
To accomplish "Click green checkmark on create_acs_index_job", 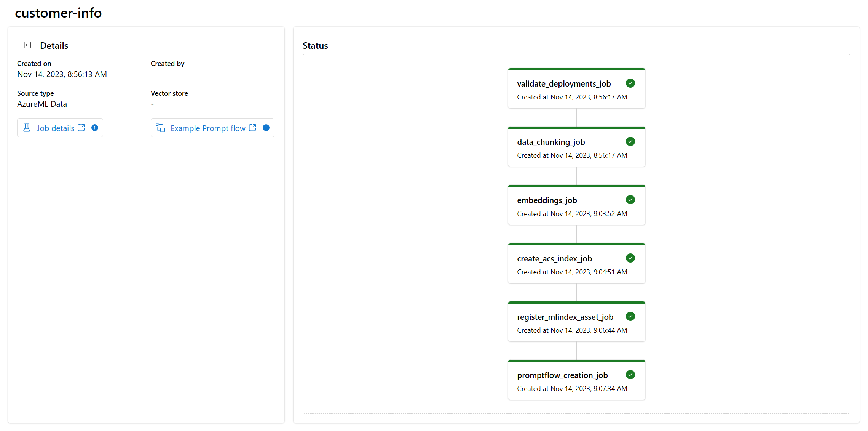I will 630,258.
